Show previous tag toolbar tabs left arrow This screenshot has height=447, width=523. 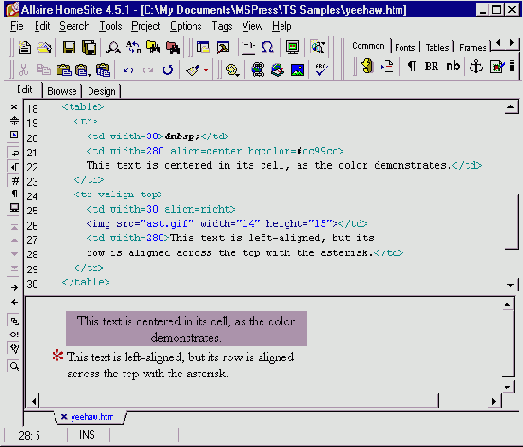pyautogui.click(x=498, y=43)
